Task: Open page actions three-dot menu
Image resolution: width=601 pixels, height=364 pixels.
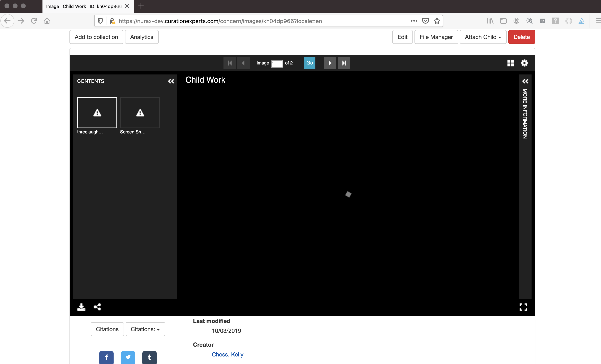Action: [414, 21]
